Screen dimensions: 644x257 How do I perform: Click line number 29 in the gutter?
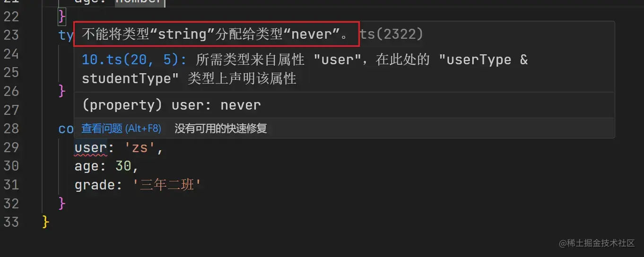[x=11, y=147]
